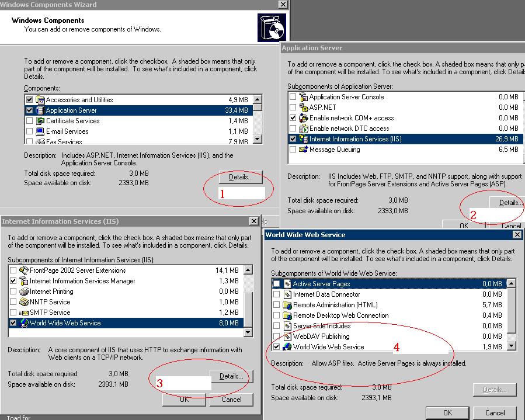Enable the SMTP Service checkbox
This screenshot has width=525, height=420.
point(13,313)
